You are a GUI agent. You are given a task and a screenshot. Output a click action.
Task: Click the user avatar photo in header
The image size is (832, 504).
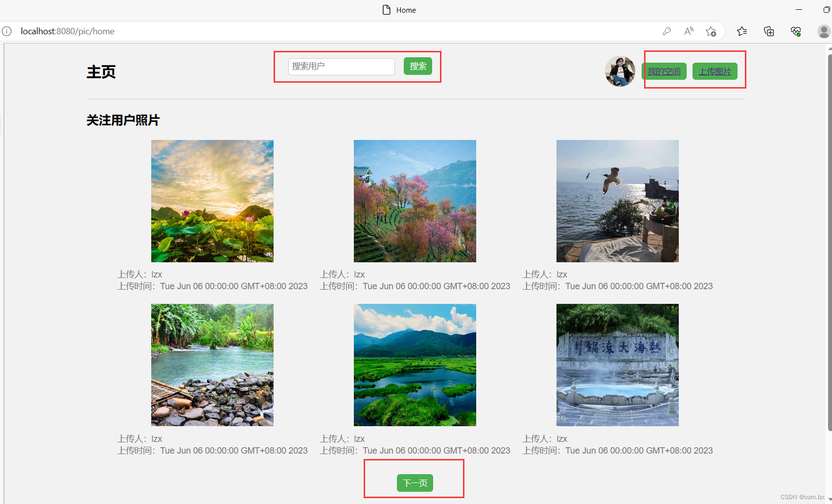(x=620, y=71)
